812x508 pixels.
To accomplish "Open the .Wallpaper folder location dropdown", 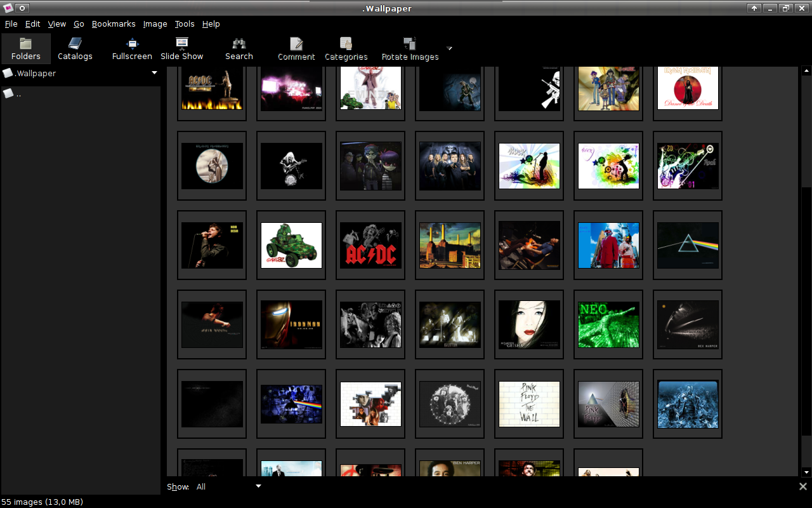I will pos(154,73).
